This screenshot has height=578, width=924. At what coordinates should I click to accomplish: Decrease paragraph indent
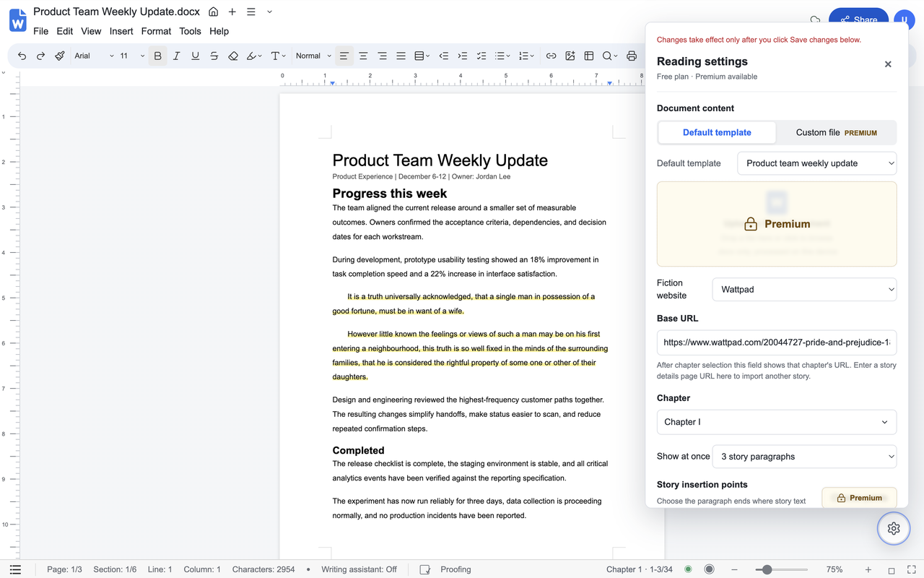click(443, 56)
